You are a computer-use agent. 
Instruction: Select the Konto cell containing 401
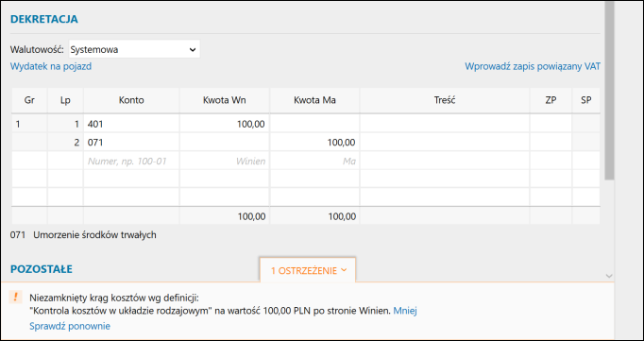pyautogui.click(x=131, y=123)
